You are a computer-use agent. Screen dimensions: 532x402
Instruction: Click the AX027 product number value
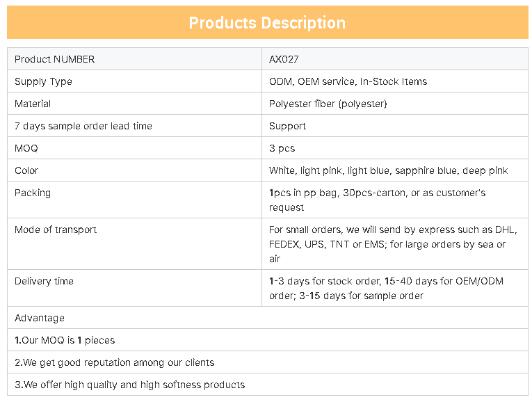[284, 59]
